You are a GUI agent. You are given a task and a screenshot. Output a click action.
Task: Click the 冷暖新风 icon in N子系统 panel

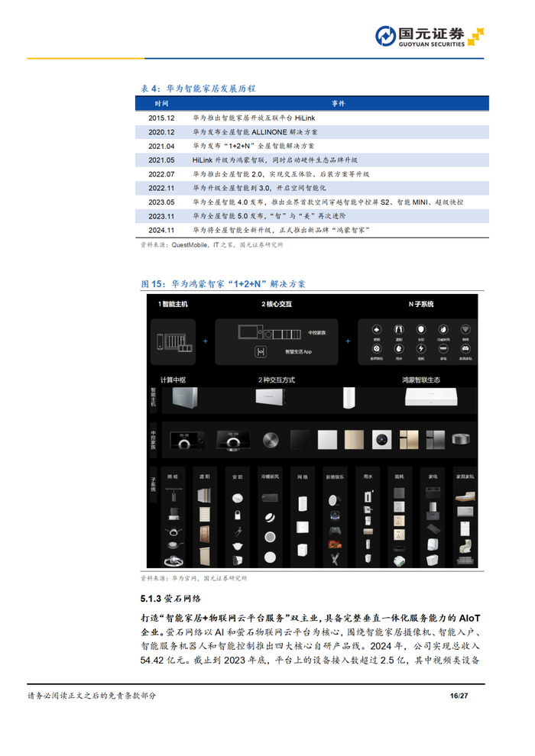[443, 329]
